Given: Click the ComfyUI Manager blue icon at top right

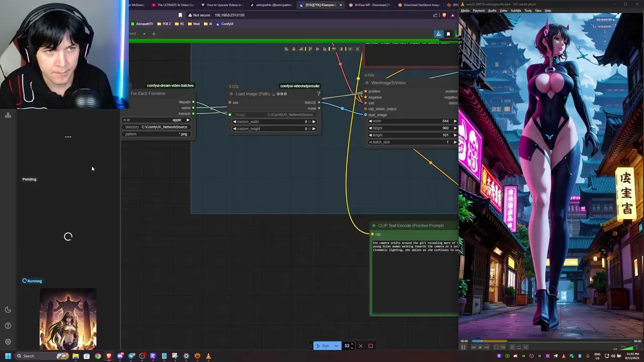Looking at the screenshot, I should (x=439, y=34).
